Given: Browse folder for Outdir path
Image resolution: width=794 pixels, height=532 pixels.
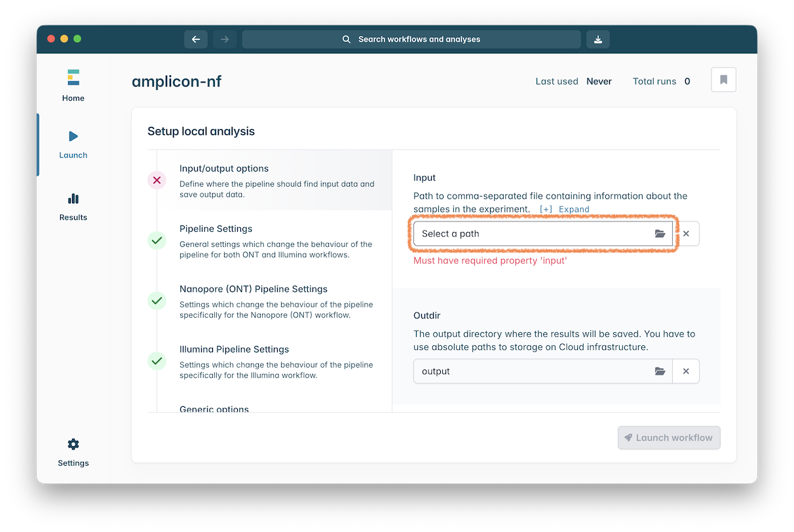Looking at the screenshot, I should (x=660, y=371).
